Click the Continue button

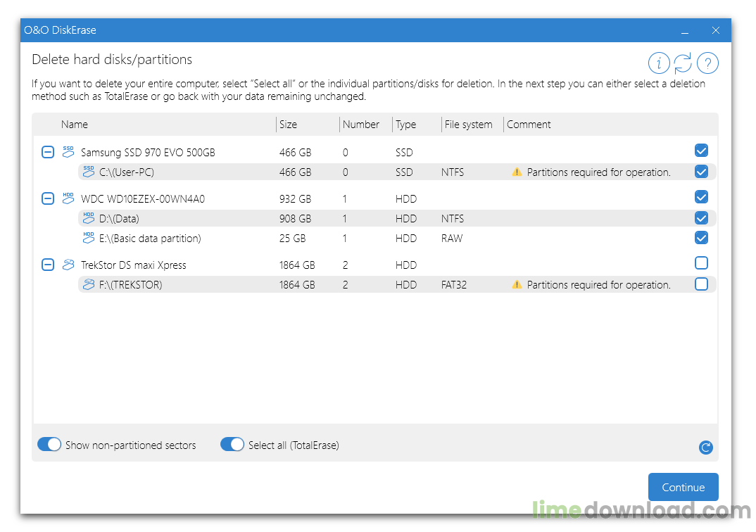click(x=683, y=487)
